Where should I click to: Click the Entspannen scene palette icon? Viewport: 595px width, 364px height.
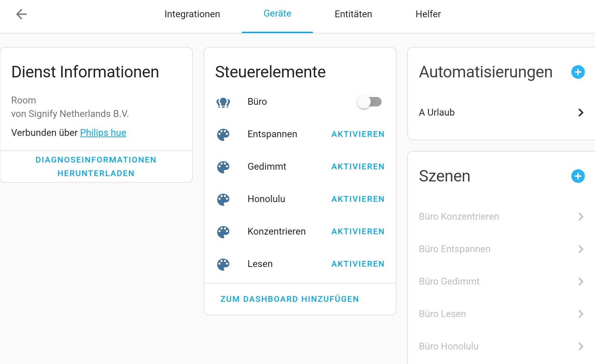point(223,135)
